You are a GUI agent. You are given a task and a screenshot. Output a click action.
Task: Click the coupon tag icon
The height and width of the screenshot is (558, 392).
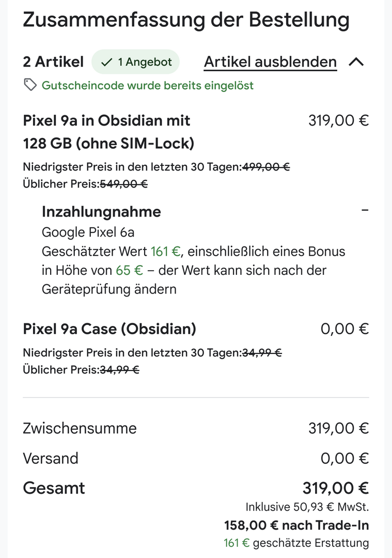tap(30, 85)
